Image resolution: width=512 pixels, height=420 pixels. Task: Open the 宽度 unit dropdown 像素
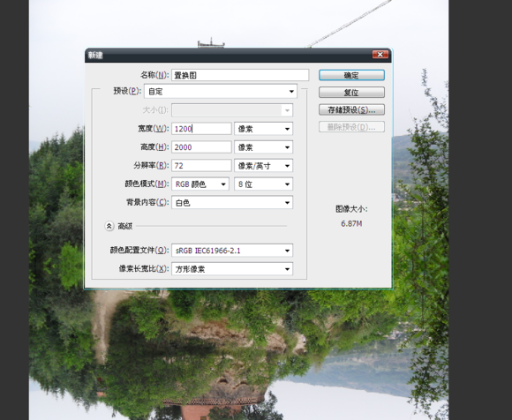tap(264, 129)
